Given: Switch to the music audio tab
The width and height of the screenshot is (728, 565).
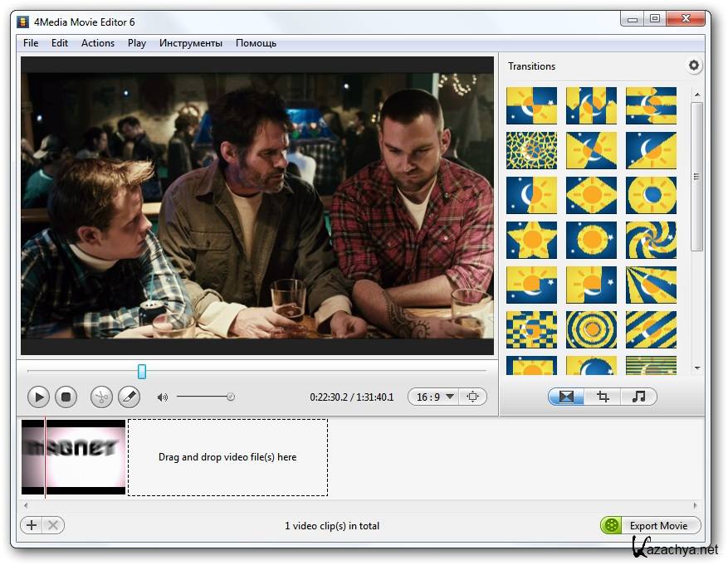Looking at the screenshot, I should coord(638,397).
